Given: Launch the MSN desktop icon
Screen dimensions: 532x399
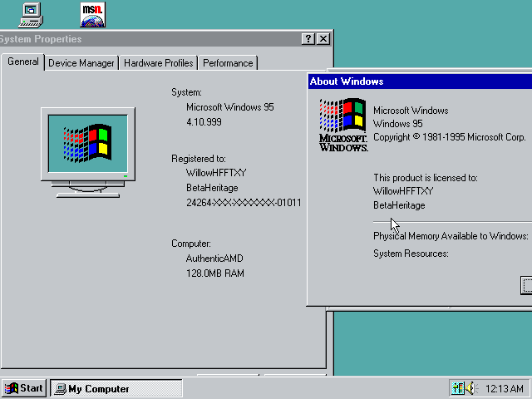Looking at the screenshot, I should (x=92, y=15).
